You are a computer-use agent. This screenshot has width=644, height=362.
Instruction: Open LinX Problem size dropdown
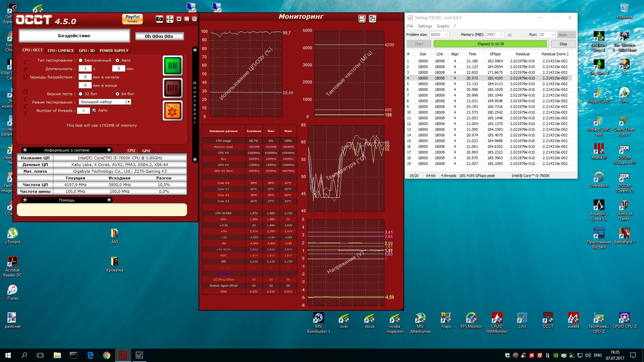[x=446, y=35]
